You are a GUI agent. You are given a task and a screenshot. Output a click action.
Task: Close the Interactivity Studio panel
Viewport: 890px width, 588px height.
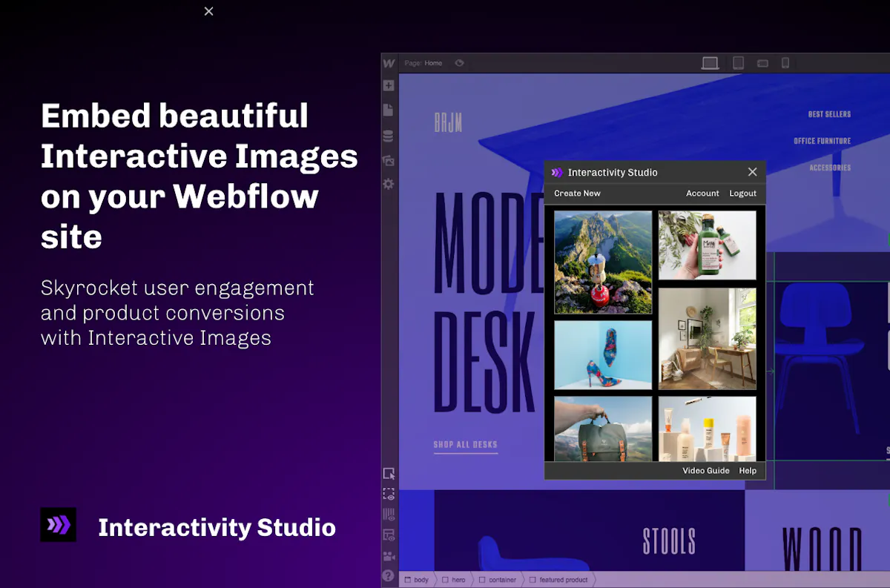coord(753,172)
